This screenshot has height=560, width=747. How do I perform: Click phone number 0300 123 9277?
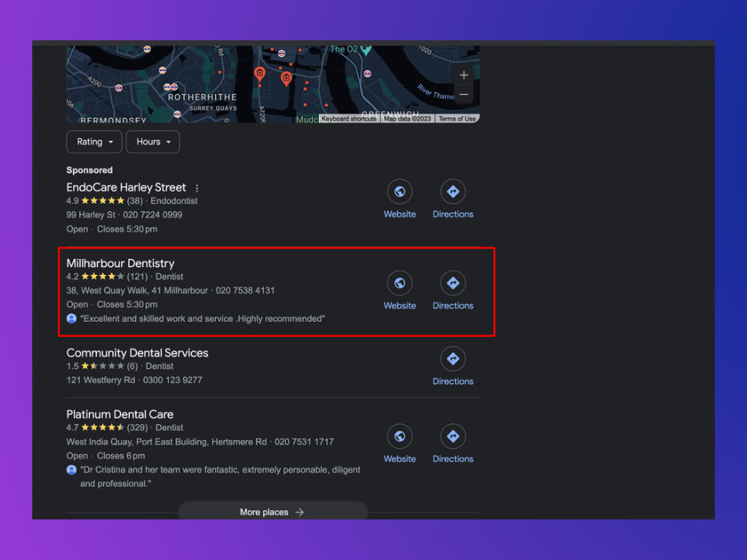[173, 380]
